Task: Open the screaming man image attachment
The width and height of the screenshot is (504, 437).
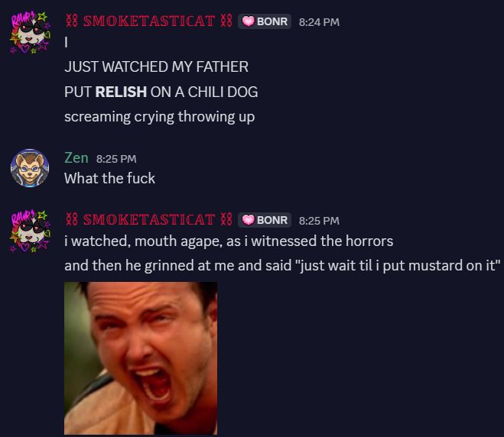Action: pyautogui.click(x=141, y=358)
